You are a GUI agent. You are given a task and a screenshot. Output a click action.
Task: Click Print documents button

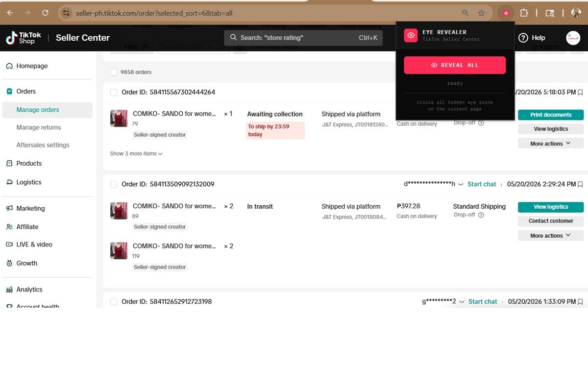point(550,115)
